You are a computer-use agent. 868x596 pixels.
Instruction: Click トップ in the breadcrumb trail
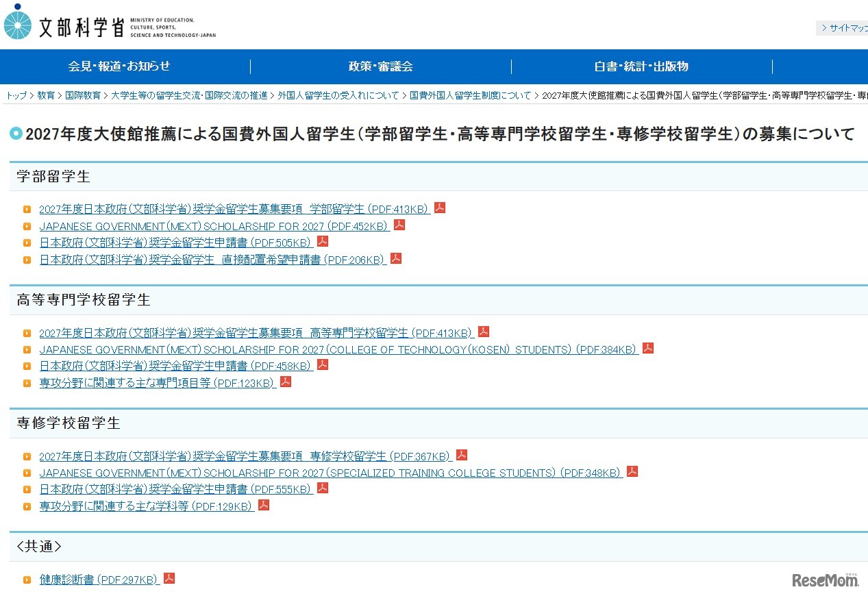tap(16, 96)
